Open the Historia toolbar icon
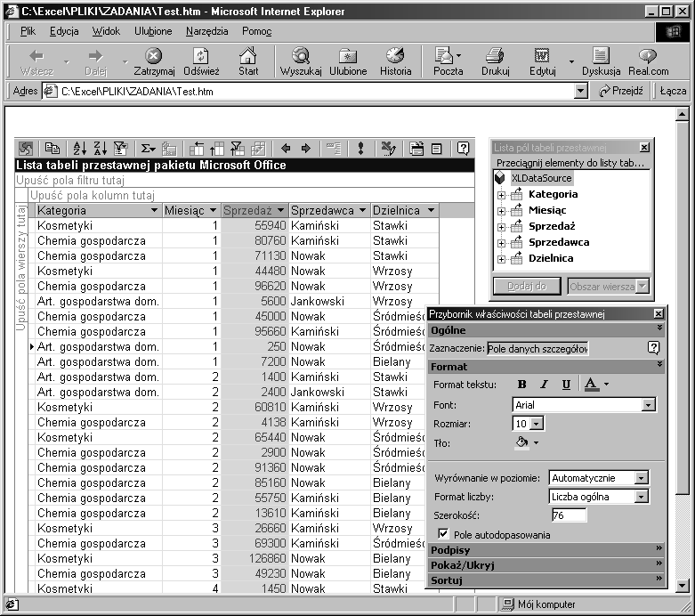695x616 pixels. (x=395, y=61)
